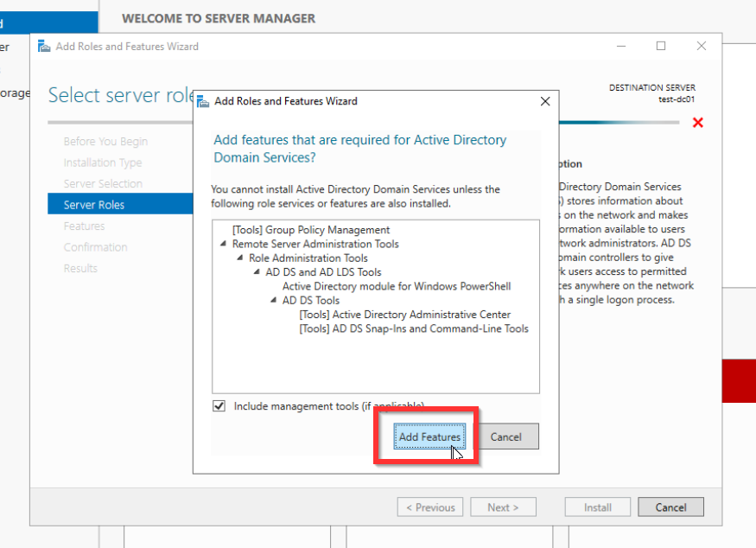Viewport: 756px width, 548px height.
Task: Maximize the outer wizard window
Action: point(661,46)
